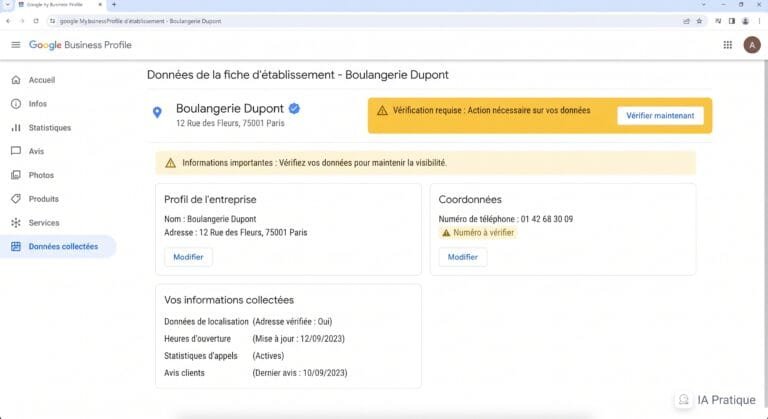Image resolution: width=768 pixels, height=419 pixels.
Task: Click (Dernier avis : 10/09/2023) value
Action: point(300,373)
